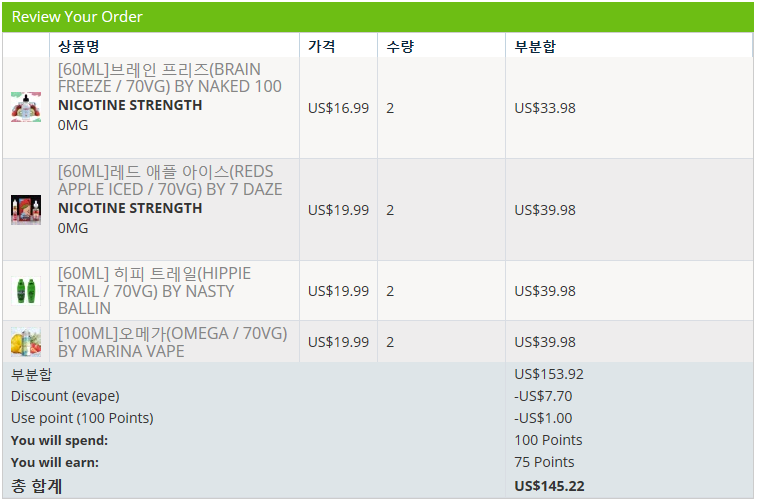Click the Reds Apple Iced product thumbnail
This screenshot has height=502, width=757.
pyautogui.click(x=26, y=210)
